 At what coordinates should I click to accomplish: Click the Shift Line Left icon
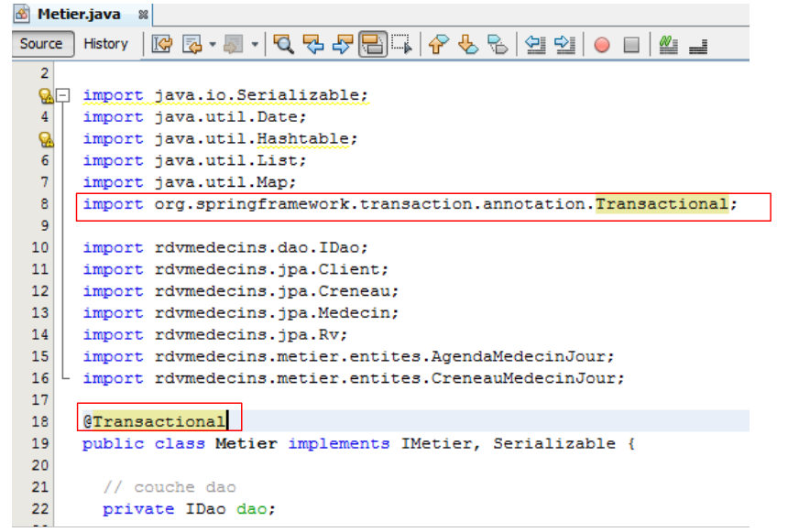535,44
